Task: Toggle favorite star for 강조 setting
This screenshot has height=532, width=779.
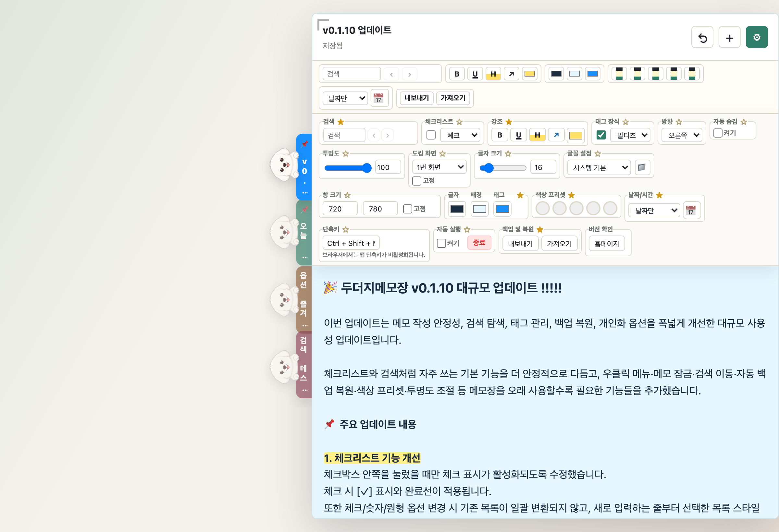Action: coord(509,122)
